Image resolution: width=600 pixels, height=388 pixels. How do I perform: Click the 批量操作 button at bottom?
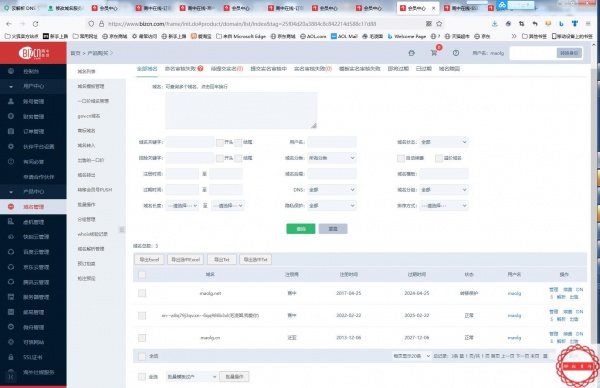[235, 377]
